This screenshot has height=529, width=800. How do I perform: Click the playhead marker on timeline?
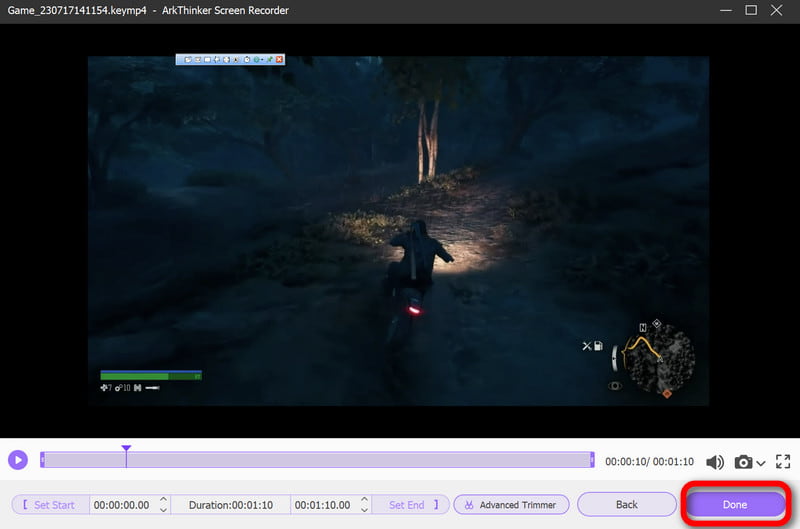pyautogui.click(x=126, y=448)
